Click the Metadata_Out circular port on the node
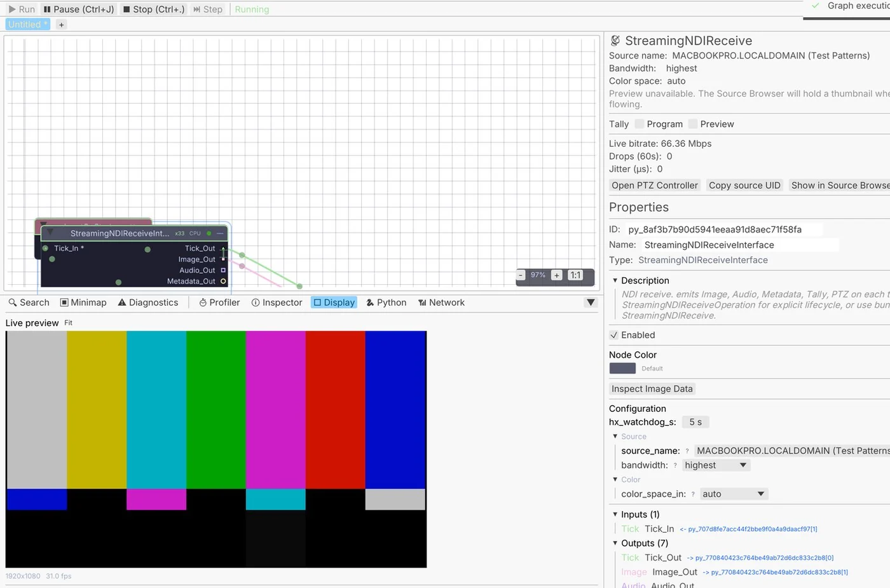890x588 pixels. [x=223, y=281]
